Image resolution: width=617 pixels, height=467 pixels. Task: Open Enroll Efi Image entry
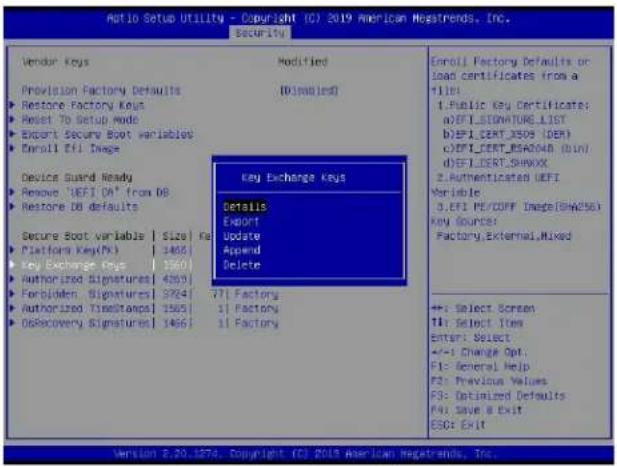(70, 148)
